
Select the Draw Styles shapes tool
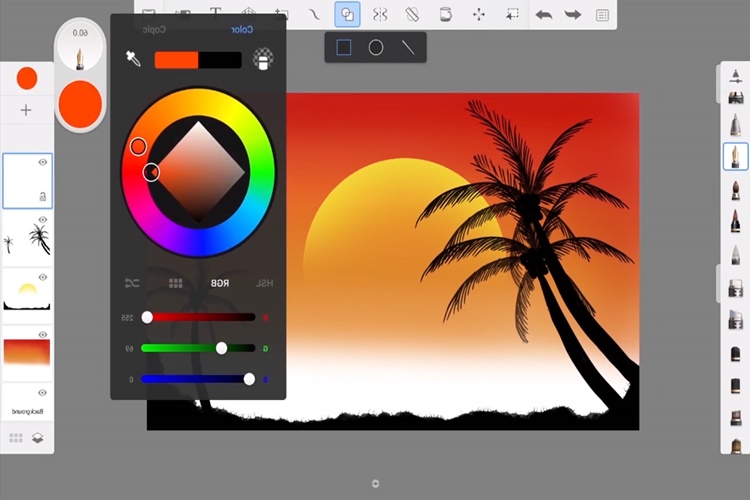pos(347,14)
